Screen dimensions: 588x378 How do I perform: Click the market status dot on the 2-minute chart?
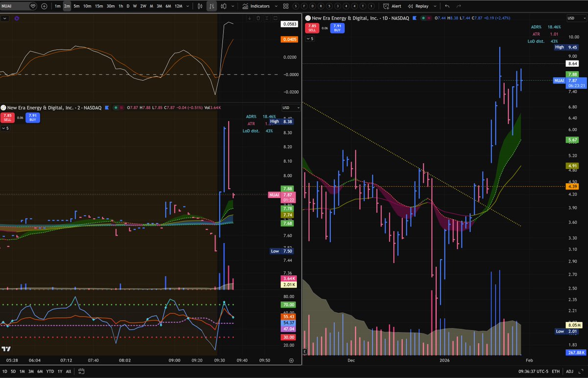[115, 107]
